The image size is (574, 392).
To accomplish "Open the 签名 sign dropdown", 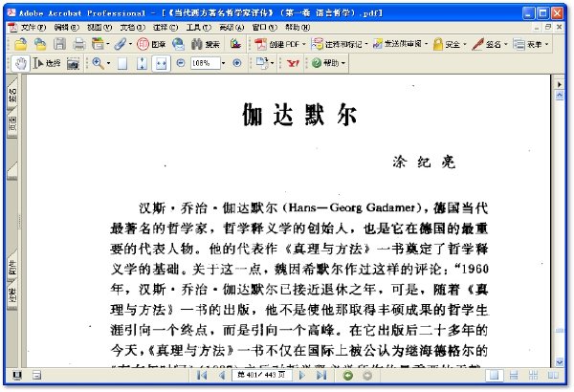I will click(x=490, y=44).
